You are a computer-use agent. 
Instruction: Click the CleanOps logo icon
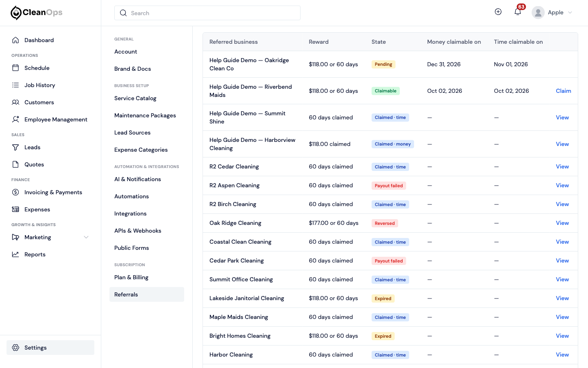click(x=16, y=13)
